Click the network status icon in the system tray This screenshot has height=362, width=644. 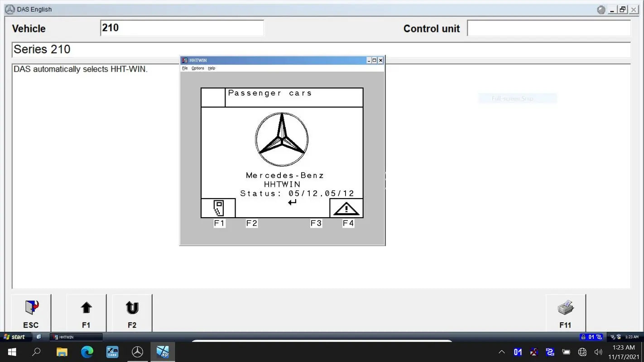click(x=582, y=352)
